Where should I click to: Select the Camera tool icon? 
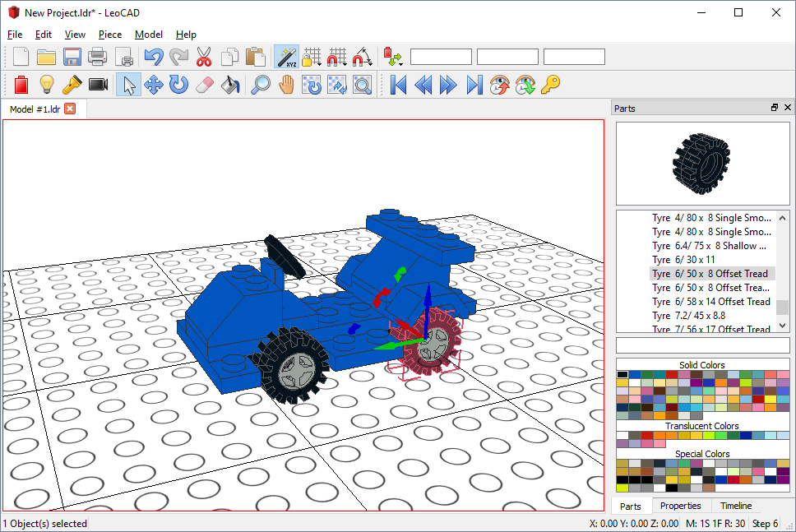point(98,85)
